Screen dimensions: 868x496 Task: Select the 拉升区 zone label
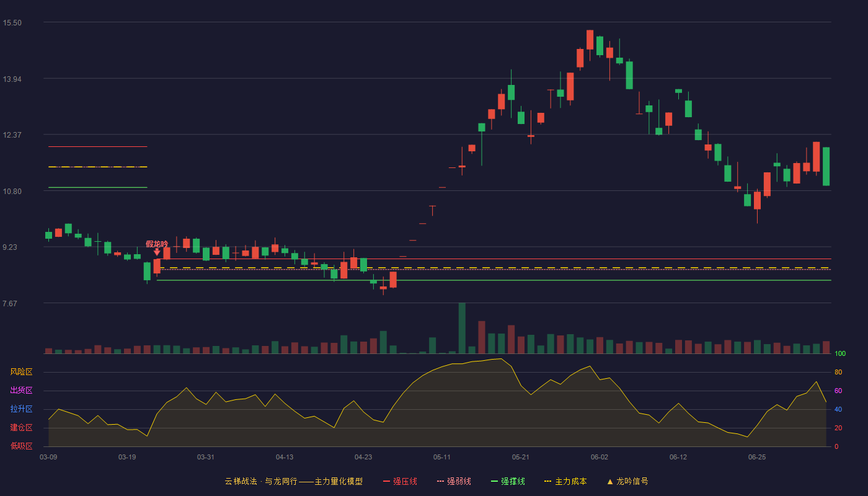[21, 409]
